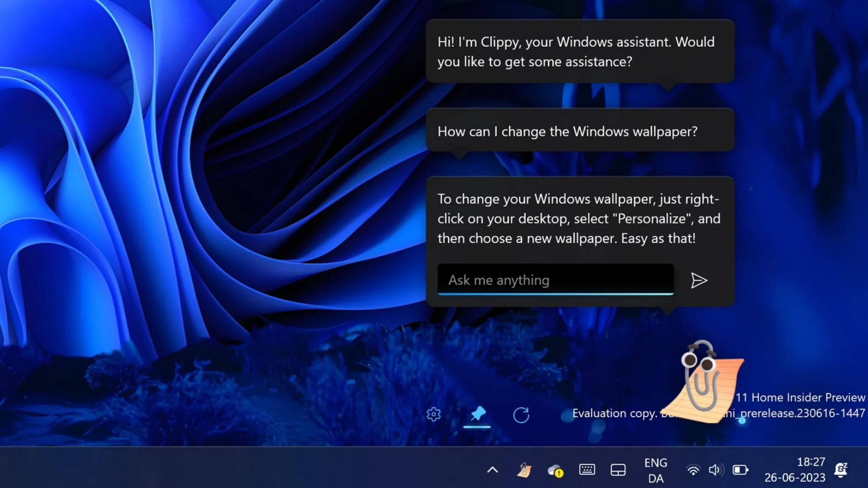Click the refresh/reload icon in taskbar
The image size is (868, 488).
point(520,413)
